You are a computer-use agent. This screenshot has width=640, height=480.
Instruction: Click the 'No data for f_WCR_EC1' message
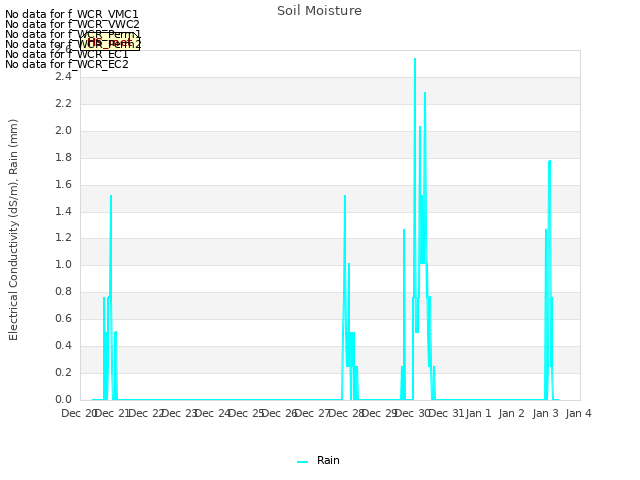coord(67,54)
